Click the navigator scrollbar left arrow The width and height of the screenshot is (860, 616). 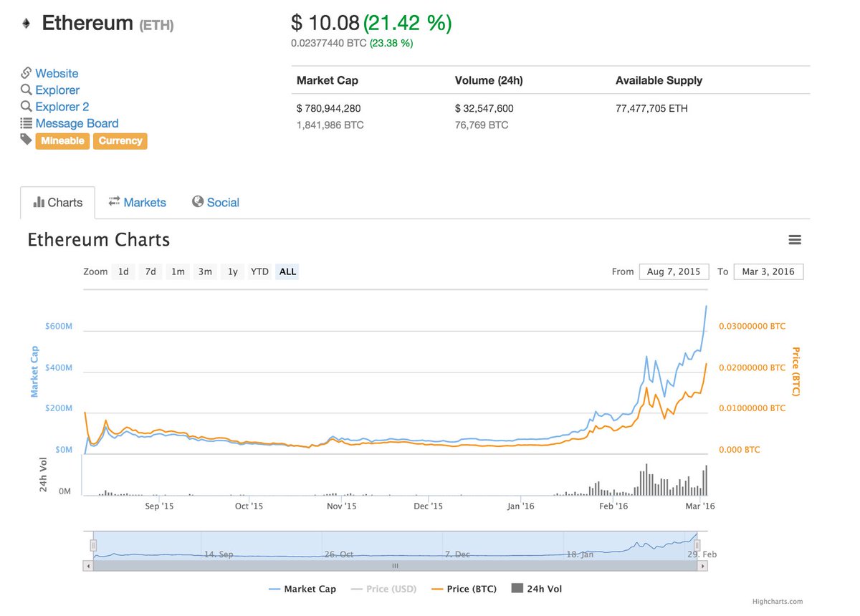(x=89, y=566)
